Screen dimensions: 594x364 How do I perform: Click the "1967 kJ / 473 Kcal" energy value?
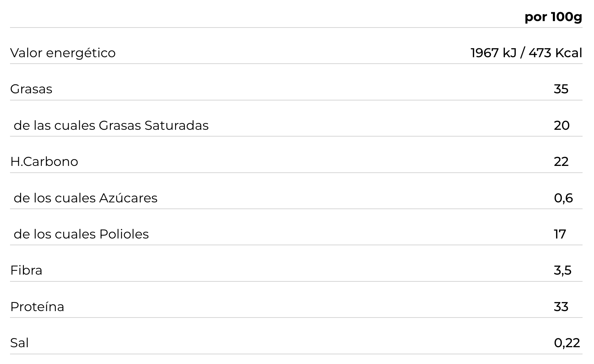tap(526, 53)
